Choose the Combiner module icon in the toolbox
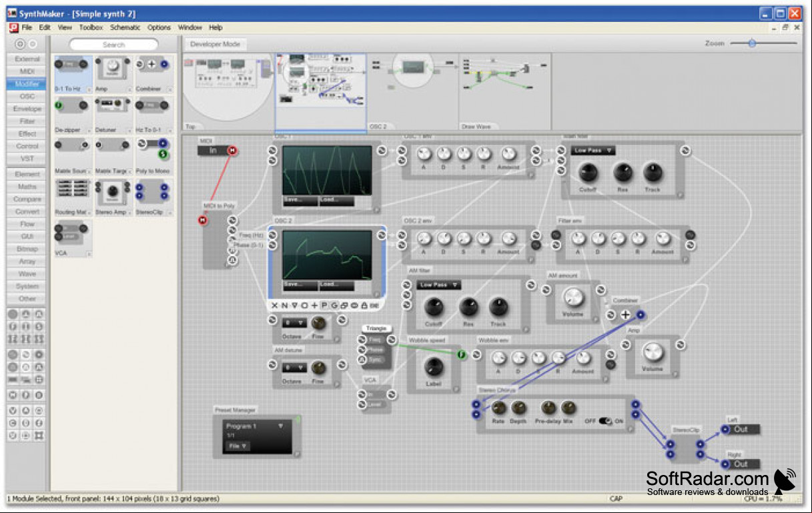This screenshot has height=513, width=812. pyautogui.click(x=152, y=65)
